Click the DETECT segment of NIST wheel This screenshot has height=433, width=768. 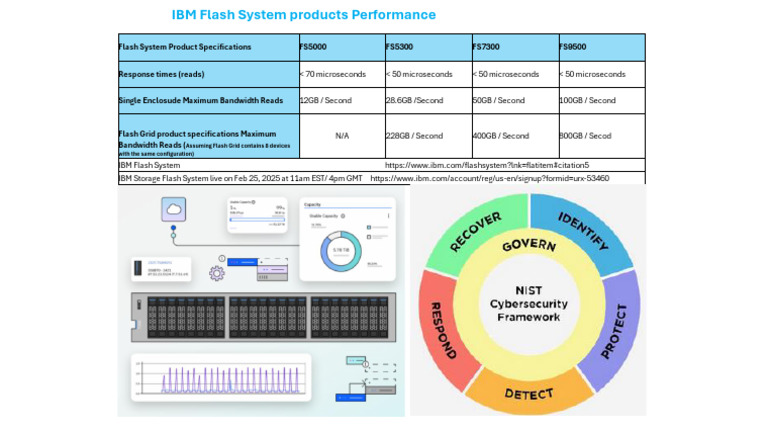tap(529, 393)
